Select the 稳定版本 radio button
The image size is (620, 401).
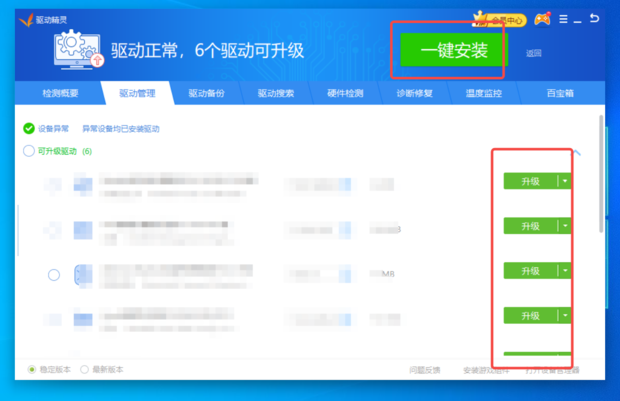(32, 369)
